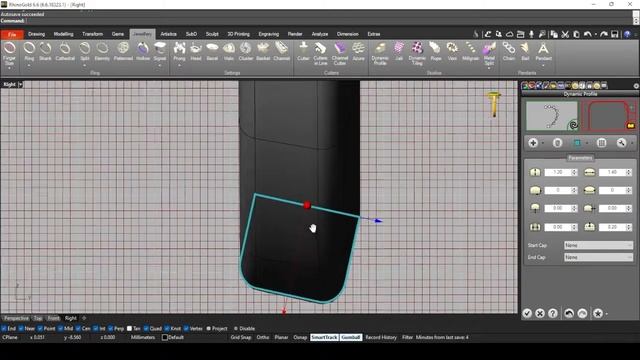Image resolution: width=640 pixels, height=360 pixels.
Task: Confirm with the checkmark OK button
Action: tap(527, 313)
